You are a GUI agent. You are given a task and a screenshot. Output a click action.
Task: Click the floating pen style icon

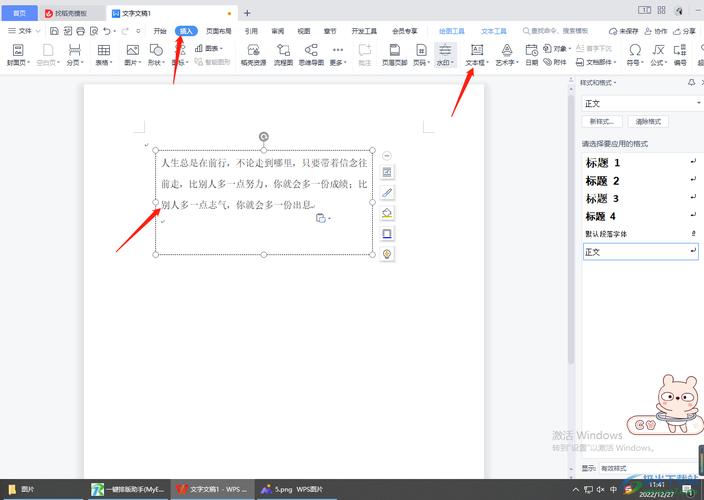click(x=387, y=193)
